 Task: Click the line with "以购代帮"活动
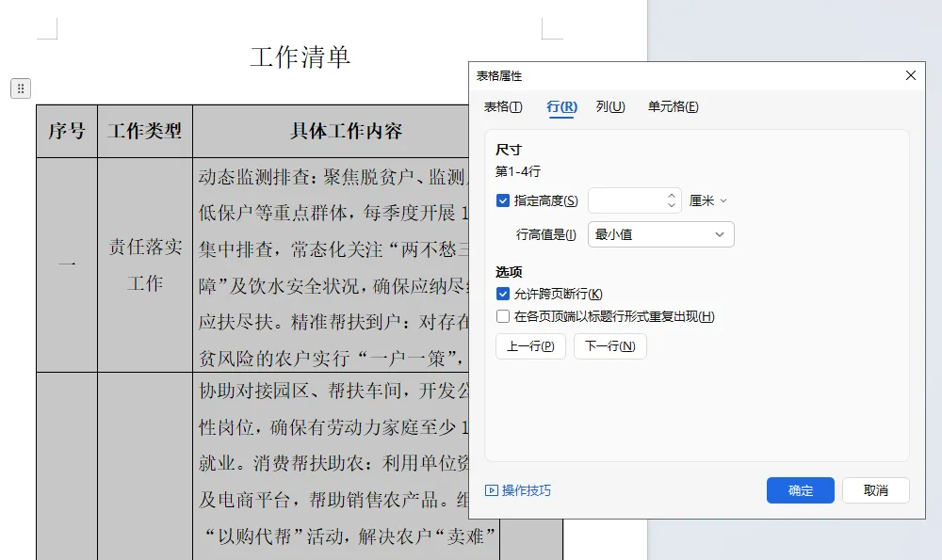click(350, 536)
